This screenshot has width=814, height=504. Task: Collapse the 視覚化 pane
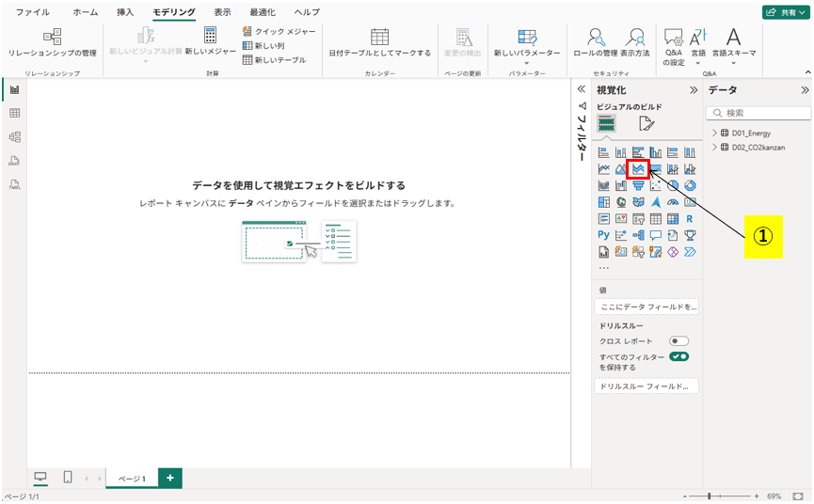tap(693, 90)
